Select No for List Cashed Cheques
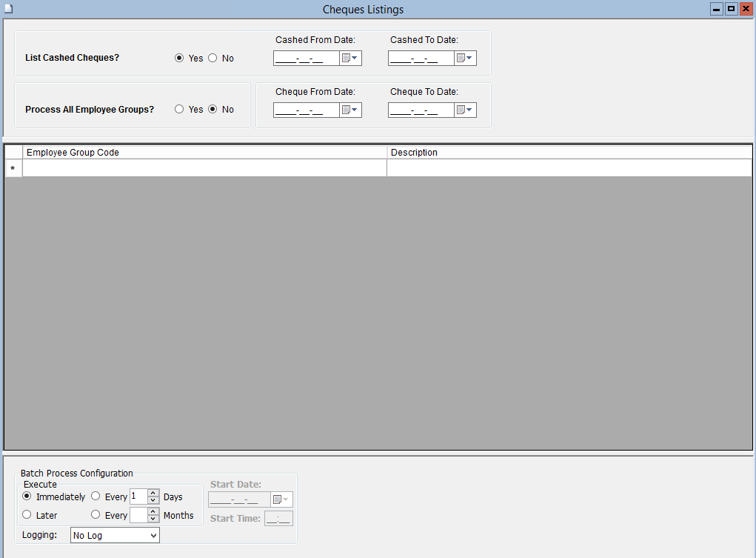 click(x=213, y=59)
